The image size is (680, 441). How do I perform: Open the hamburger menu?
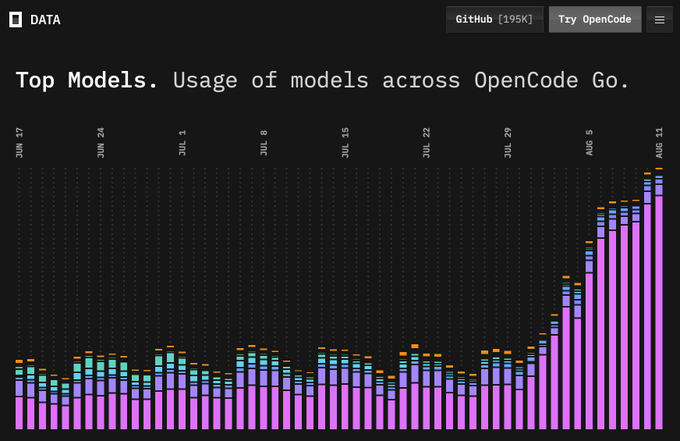pyautogui.click(x=659, y=20)
